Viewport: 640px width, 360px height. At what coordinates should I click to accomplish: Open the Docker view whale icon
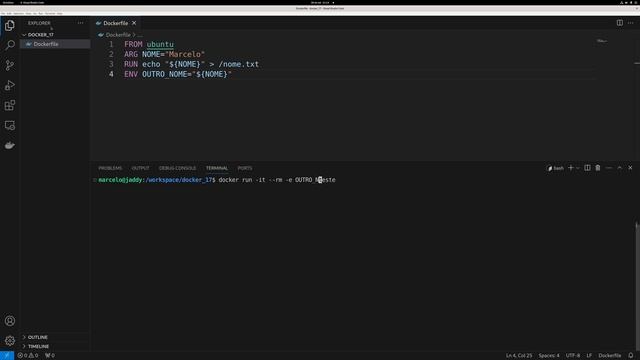[x=10, y=145]
